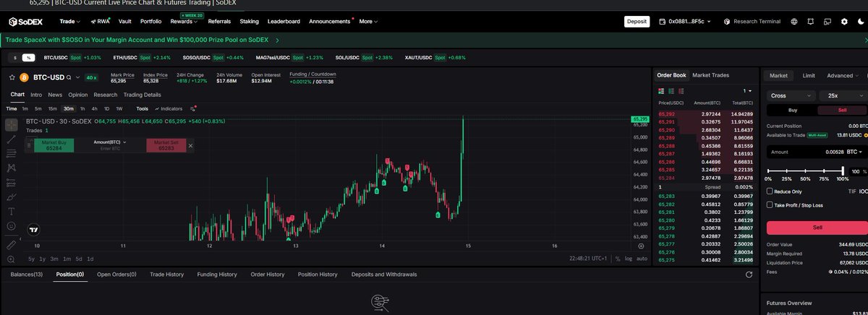The height and width of the screenshot is (315, 868).
Task: Open the language globe icon
Action: (795, 22)
